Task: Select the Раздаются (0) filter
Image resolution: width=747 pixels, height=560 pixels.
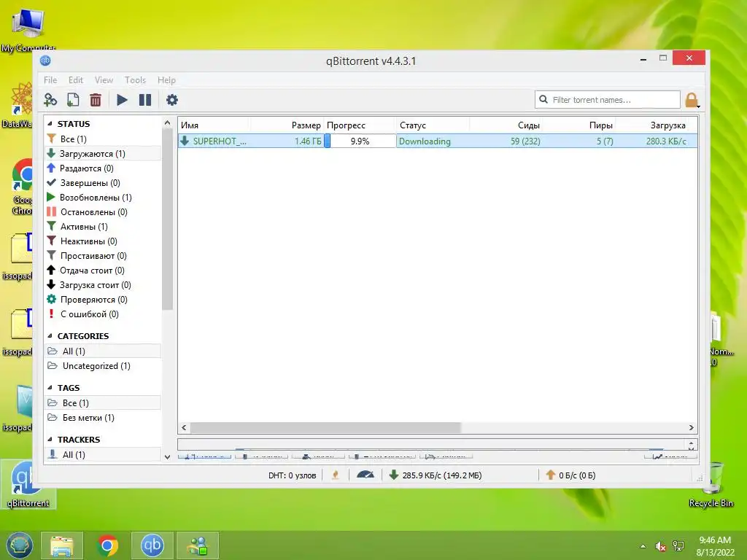Action: coord(102,168)
